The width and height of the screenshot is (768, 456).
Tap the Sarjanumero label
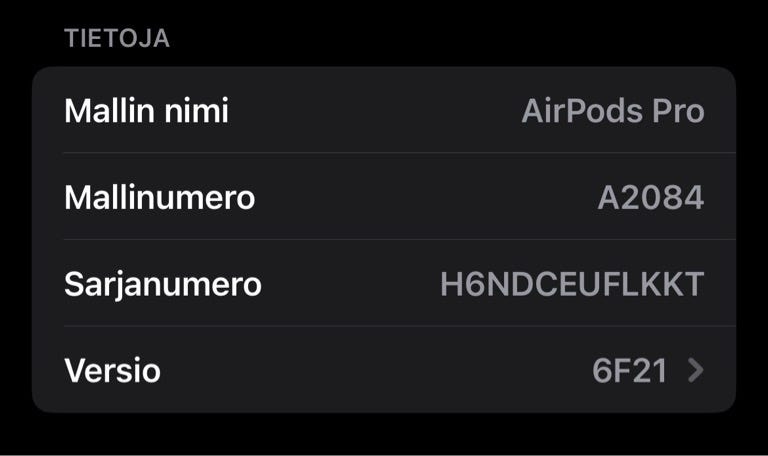click(162, 284)
